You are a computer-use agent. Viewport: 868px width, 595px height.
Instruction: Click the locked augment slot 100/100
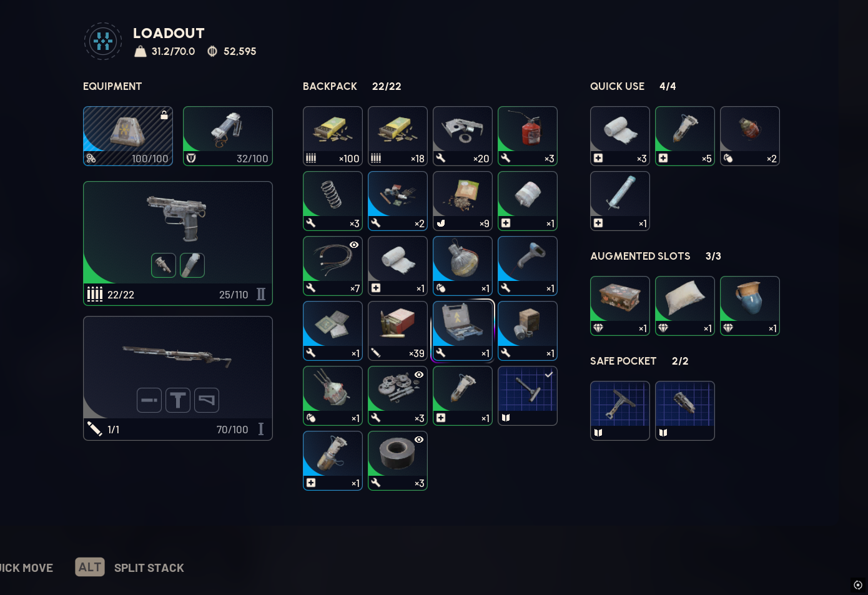click(128, 136)
